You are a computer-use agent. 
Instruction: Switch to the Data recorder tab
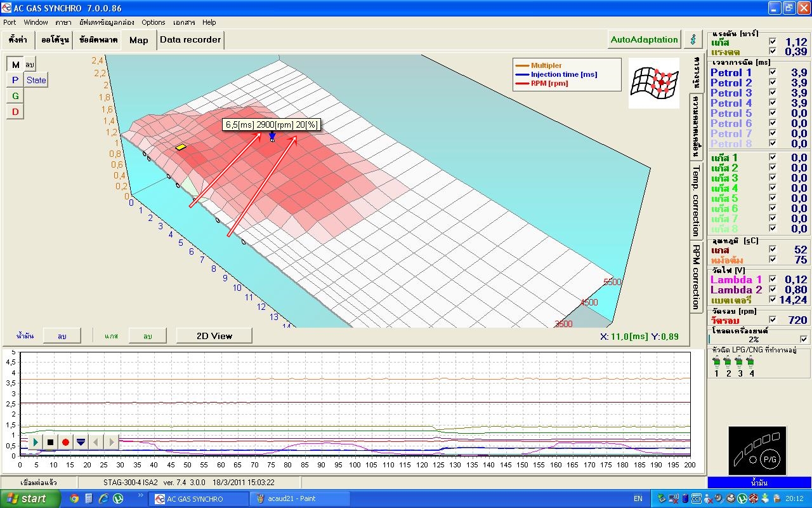pos(190,39)
